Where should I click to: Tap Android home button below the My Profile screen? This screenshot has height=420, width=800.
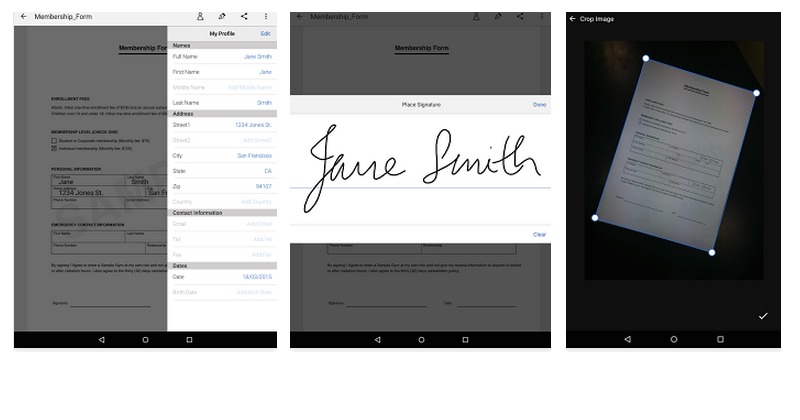(x=145, y=339)
